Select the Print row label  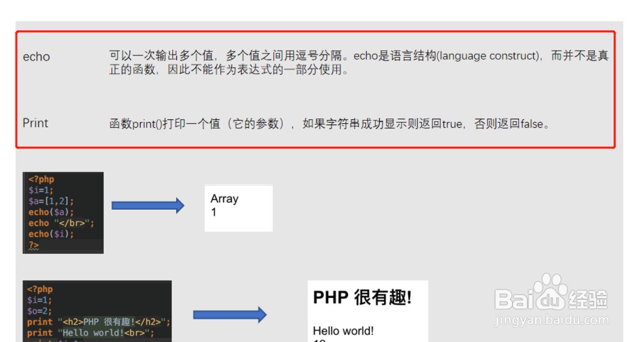tap(35, 123)
